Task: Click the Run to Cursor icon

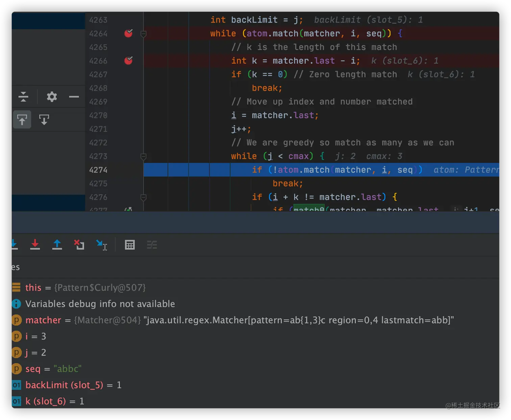Action: click(x=101, y=245)
